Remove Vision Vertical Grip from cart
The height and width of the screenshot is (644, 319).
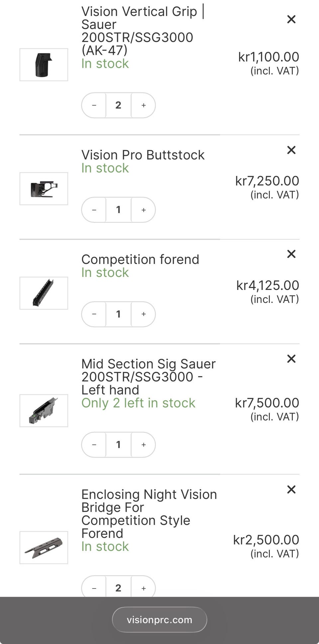pos(291,19)
